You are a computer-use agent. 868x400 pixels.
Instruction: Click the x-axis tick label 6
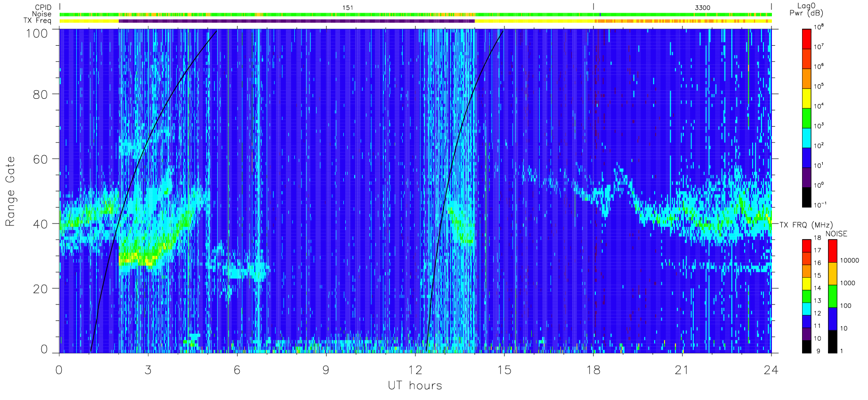(237, 370)
